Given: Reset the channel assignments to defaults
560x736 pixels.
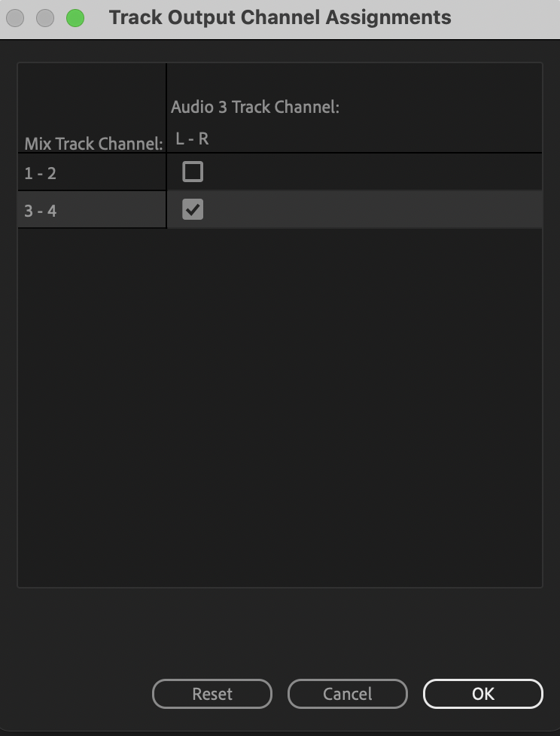Looking at the screenshot, I should 212,693.
